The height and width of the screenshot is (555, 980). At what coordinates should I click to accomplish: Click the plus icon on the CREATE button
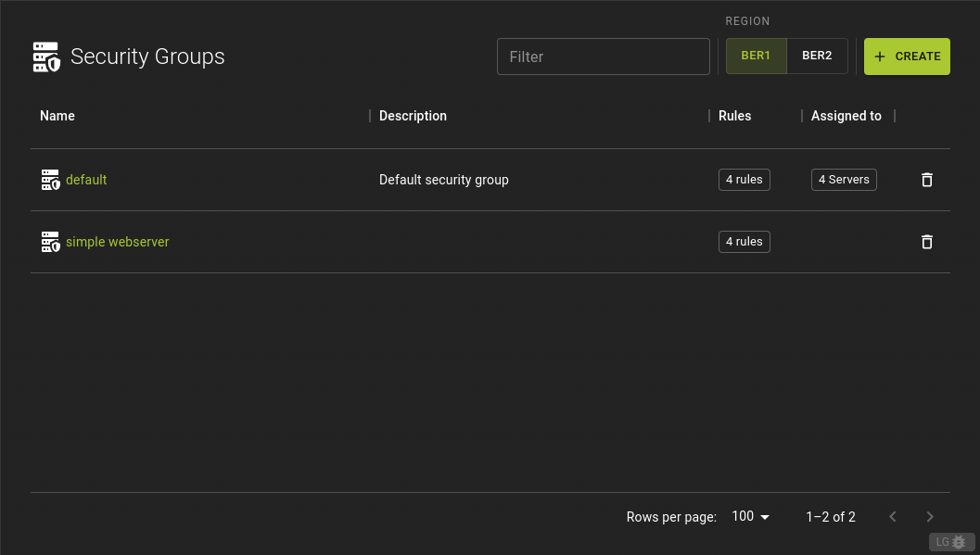879,57
